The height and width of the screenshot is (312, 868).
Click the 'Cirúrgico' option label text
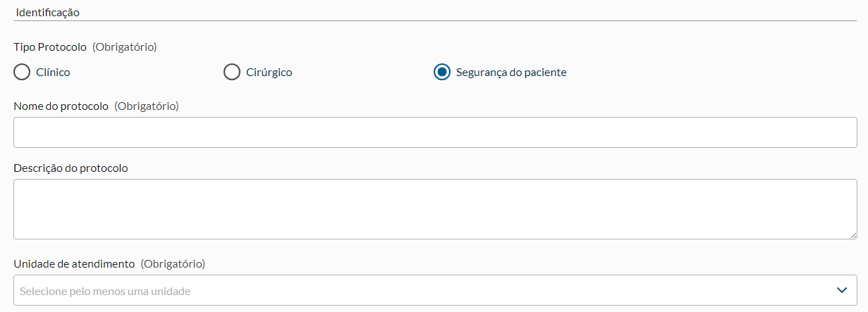(269, 72)
